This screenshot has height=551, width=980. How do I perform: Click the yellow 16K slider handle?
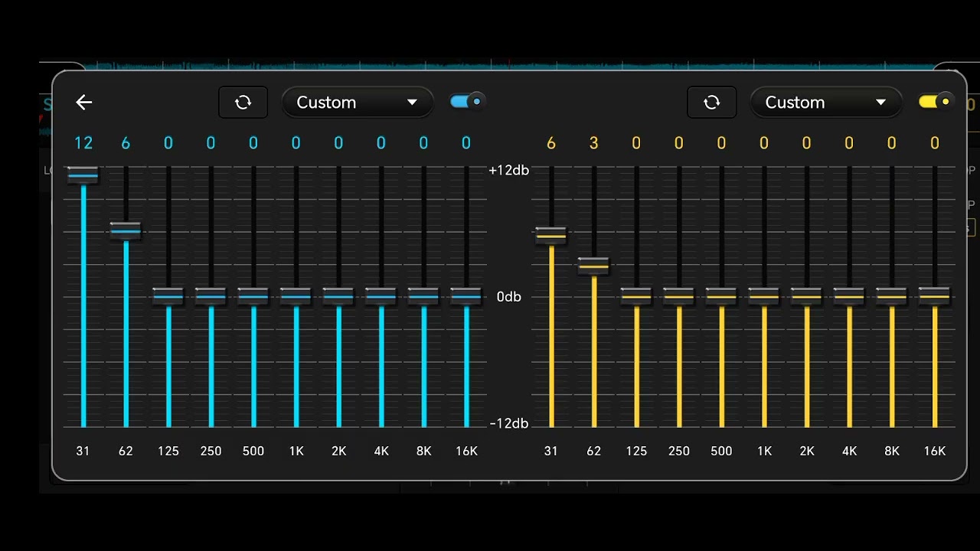(x=935, y=295)
